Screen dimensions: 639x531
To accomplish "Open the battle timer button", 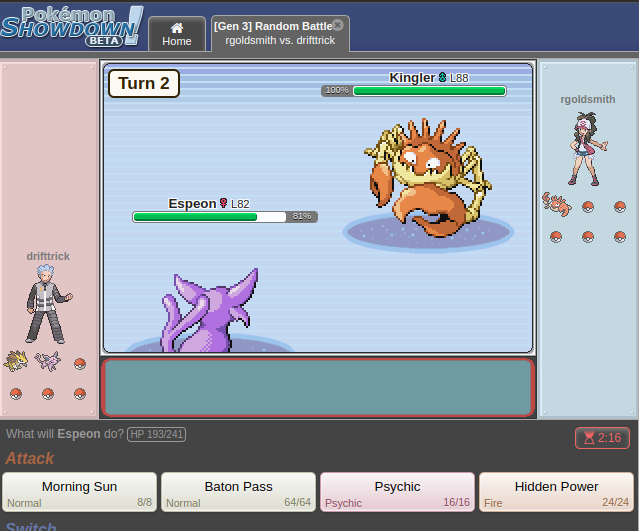I will [x=602, y=438].
